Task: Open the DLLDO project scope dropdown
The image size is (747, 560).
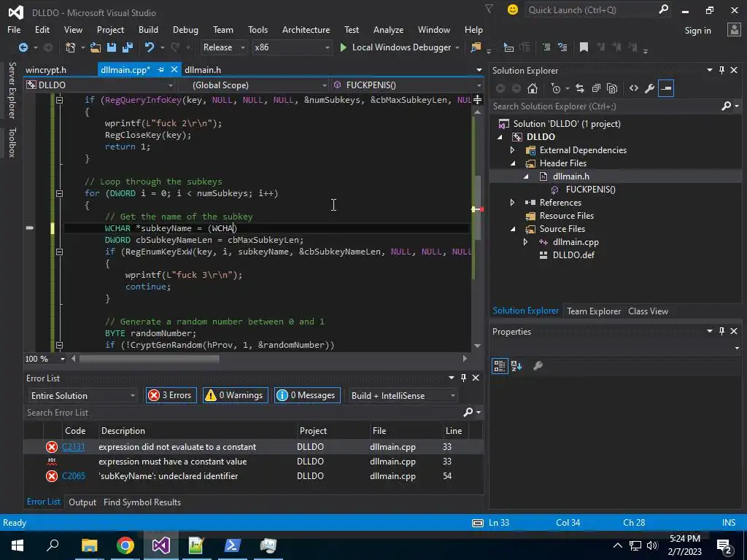Action: click(100, 85)
